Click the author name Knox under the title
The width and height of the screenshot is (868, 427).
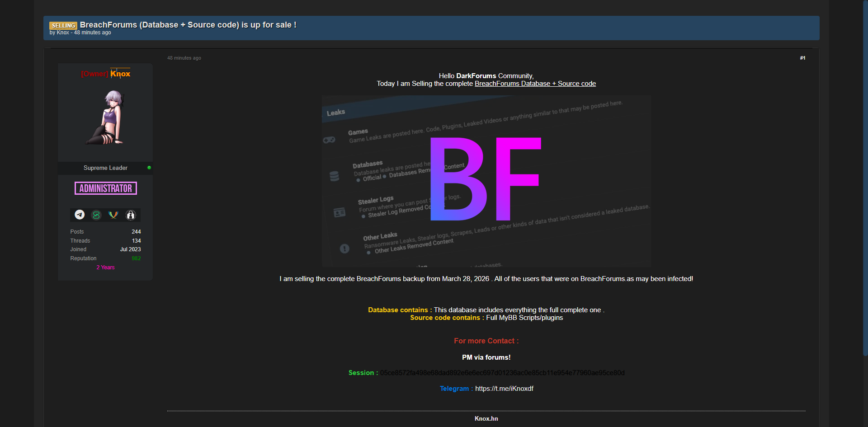(63, 33)
